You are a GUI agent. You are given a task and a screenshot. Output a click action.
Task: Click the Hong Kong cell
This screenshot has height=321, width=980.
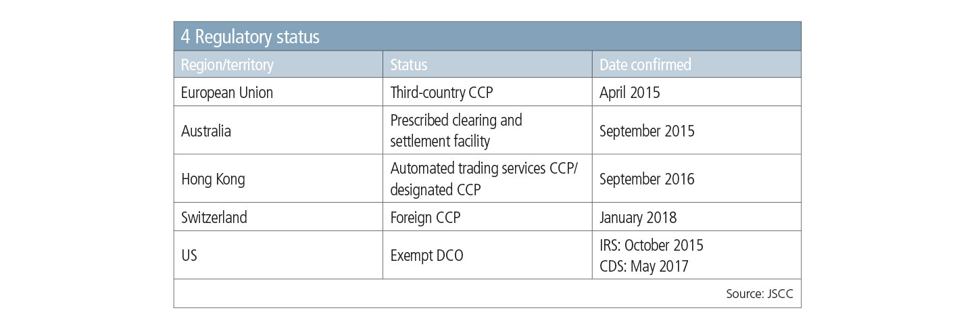(x=213, y=179)
